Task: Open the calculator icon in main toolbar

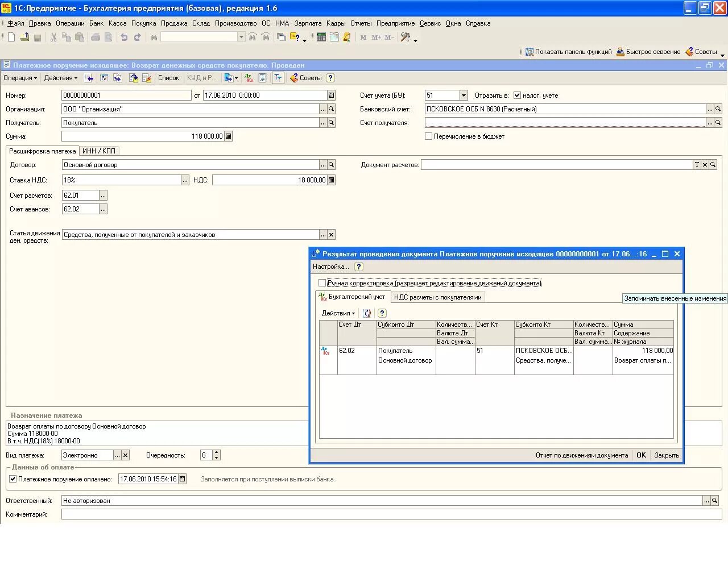Action: coord(321,37)
